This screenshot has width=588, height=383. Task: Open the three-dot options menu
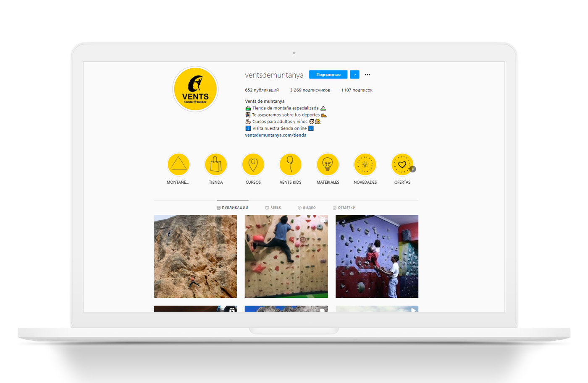point(367,75)
